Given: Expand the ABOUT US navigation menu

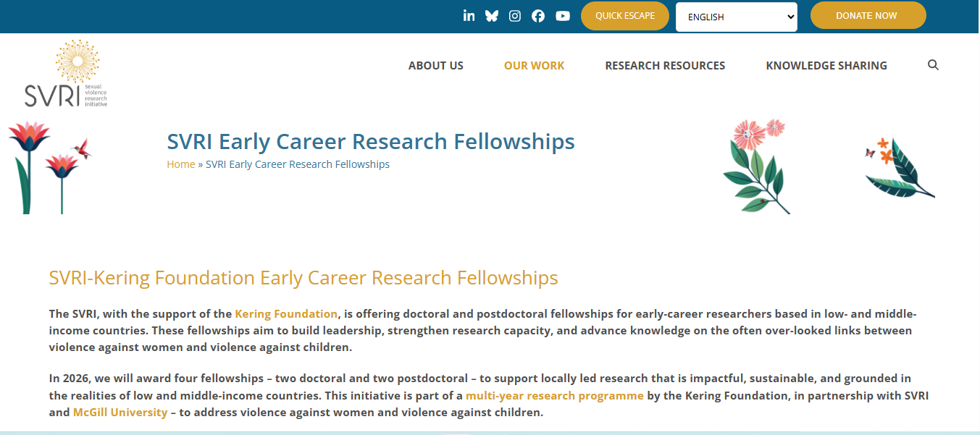Looking at the screenshot, I should point(435,65).
